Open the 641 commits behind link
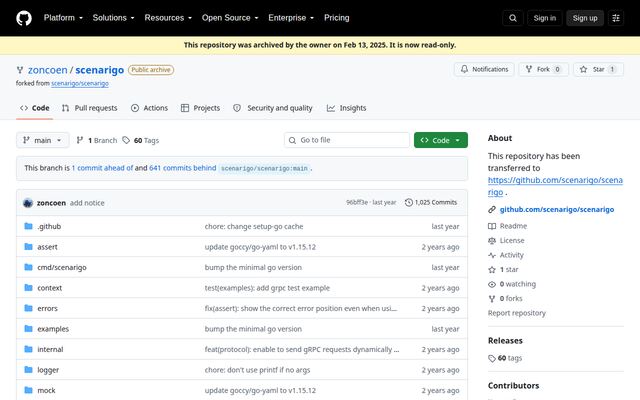 [x=182, y=168]
